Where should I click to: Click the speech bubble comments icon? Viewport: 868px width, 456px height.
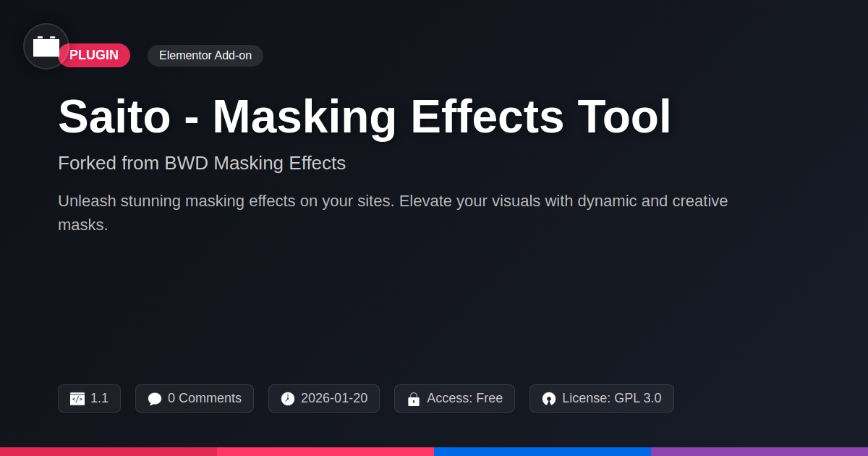point(155,399)
